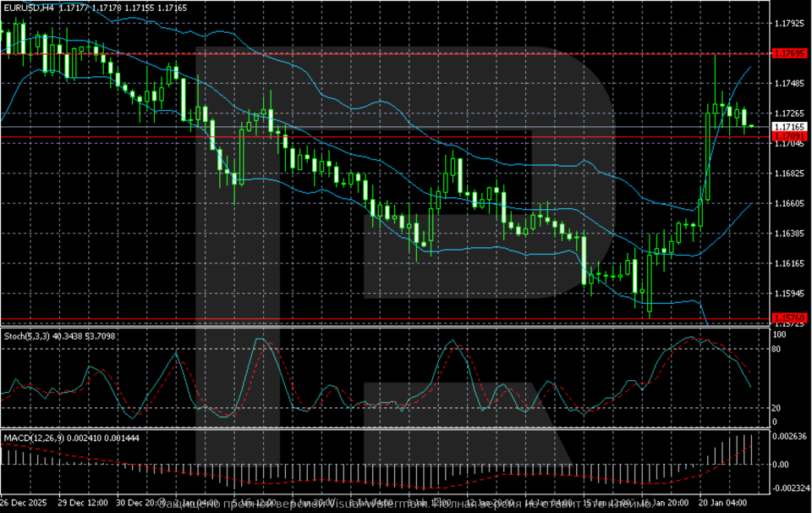The height and width of the screenshot is (513, 812).
Task: Click the most recent candlestick
Action: coord(751,126)
